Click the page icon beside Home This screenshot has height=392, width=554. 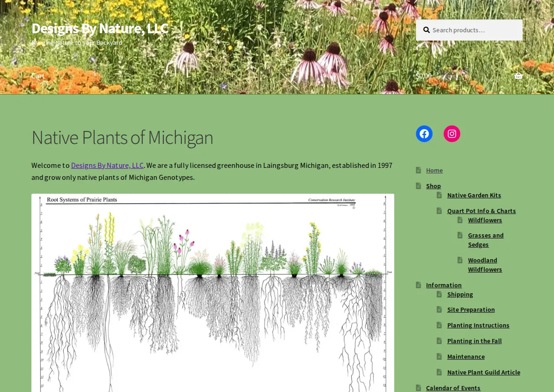point(418,170)
